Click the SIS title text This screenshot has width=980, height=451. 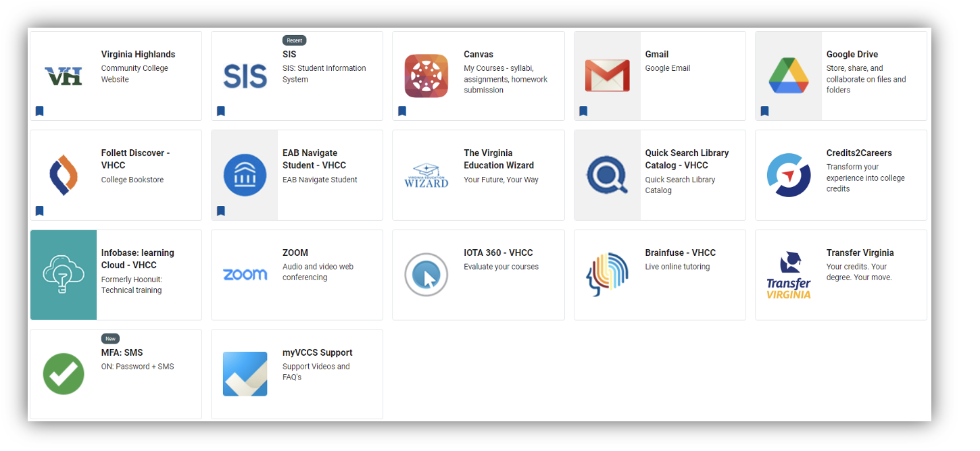[x=289, y=54]
